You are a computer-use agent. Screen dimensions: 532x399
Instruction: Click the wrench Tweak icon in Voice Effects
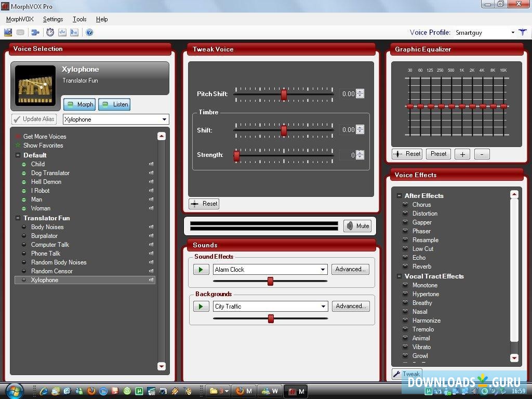(396, 374)
